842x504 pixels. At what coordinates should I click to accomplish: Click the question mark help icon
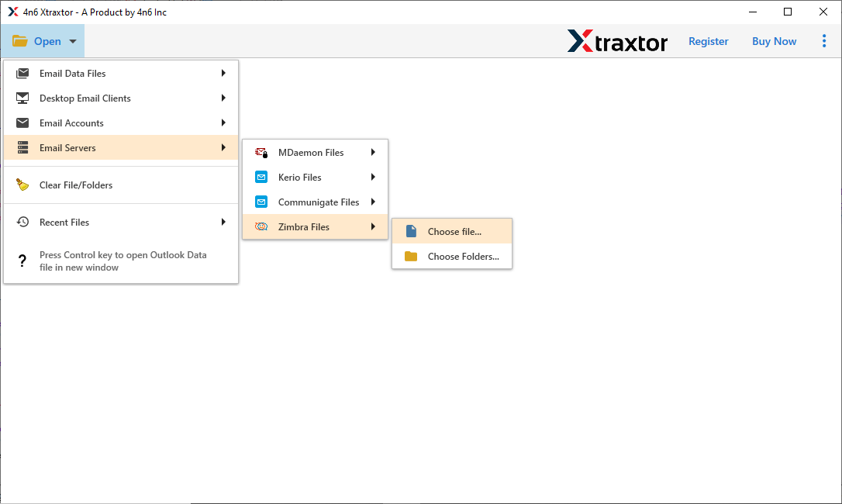coord(22,261)
